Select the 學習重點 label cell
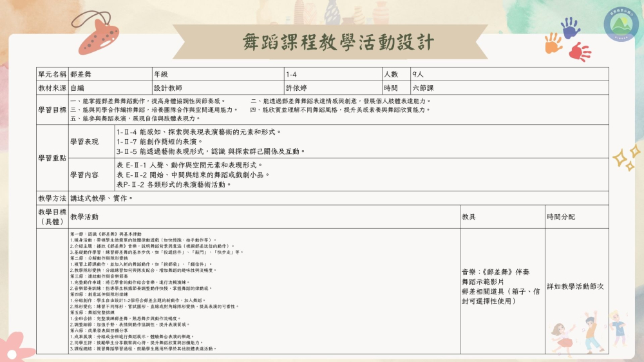The image size is (644, 362). pyautogui.click(x=53, y=158)
